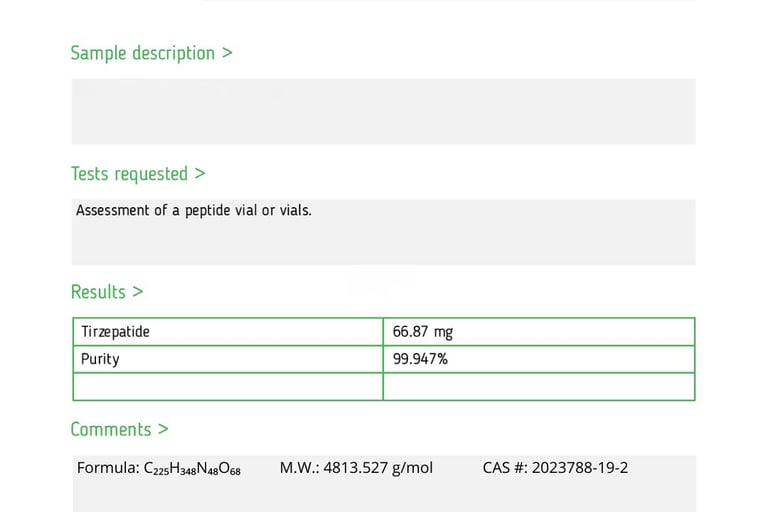The image size is (768, 512).
Task: Click the 66.87 mg value cell
Action: 539,332
